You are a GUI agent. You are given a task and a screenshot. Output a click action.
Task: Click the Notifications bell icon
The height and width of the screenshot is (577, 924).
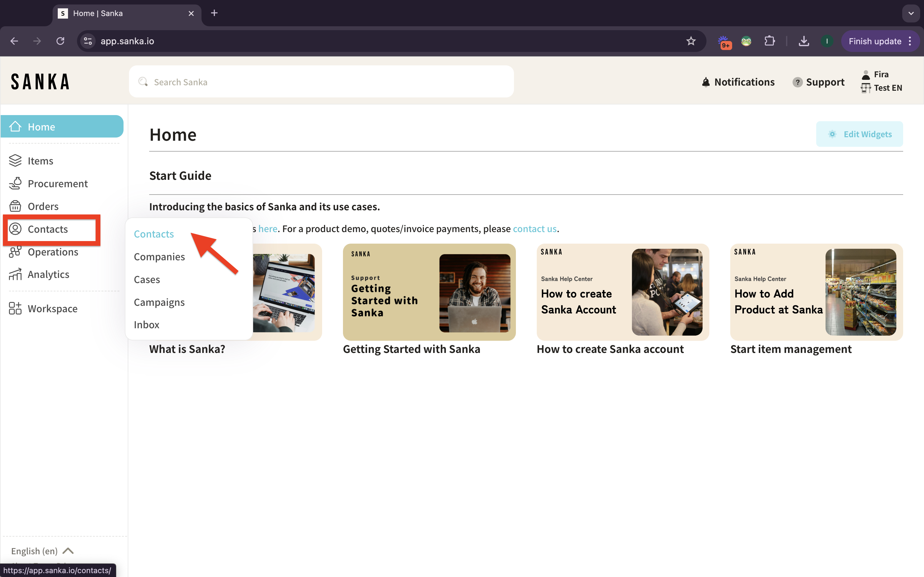click(706, 82)
